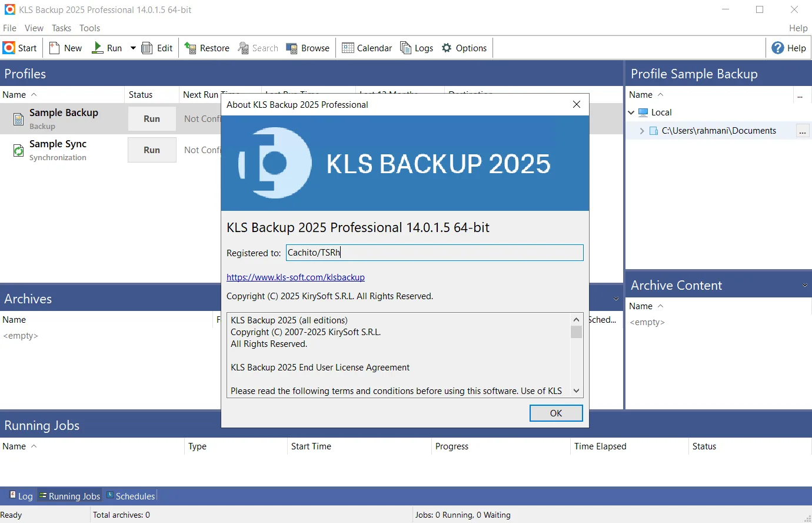Switch to the Running Jobs tab
812x523 pixels.
(x=69, y=496)
